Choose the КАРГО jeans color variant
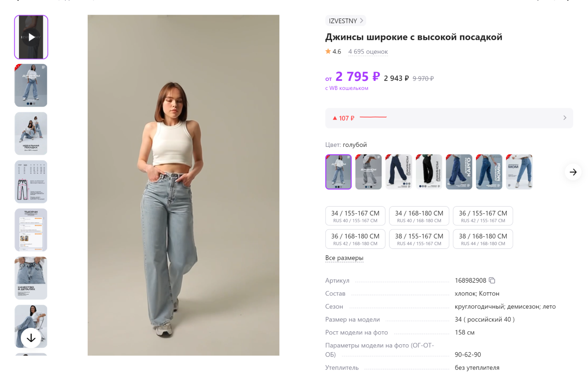The height and width of the screenshot is (372, 588). click(459, 172)
